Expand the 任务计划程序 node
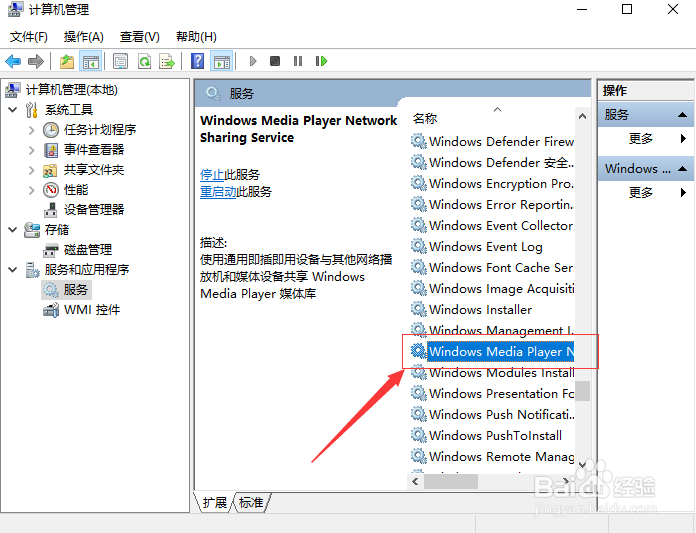The height and width of the screenshot is (533, 696). (31, 130)
